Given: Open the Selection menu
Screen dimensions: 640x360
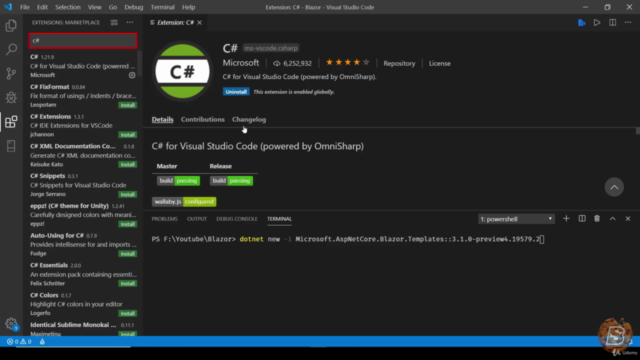Looking at the screenshot, I should click(68, 7).
